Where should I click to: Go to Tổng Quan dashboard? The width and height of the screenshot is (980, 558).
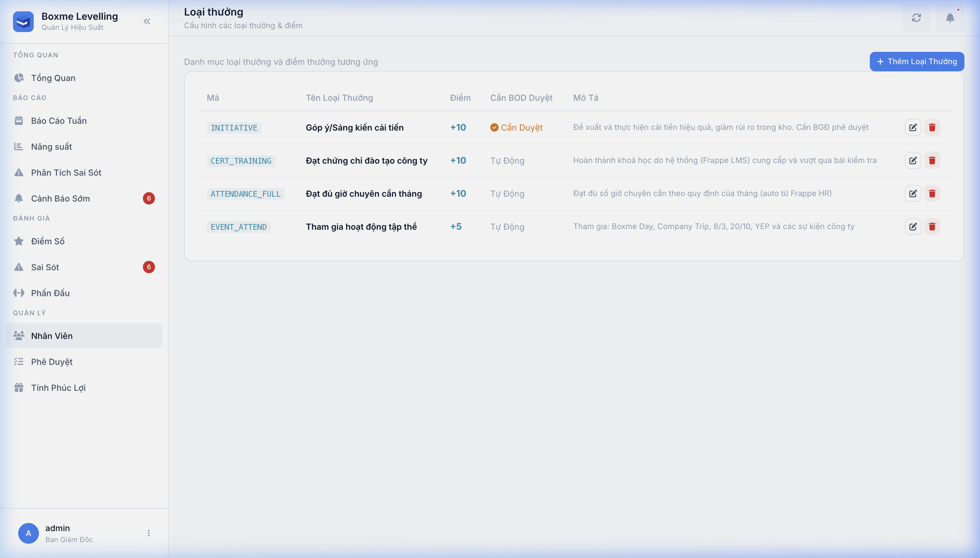[x=53, y=78]
